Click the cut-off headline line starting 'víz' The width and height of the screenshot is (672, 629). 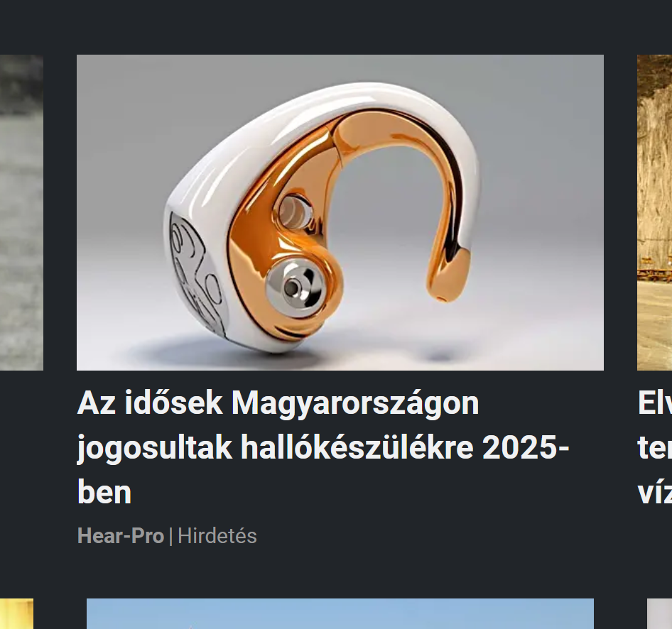click(655, 492)
